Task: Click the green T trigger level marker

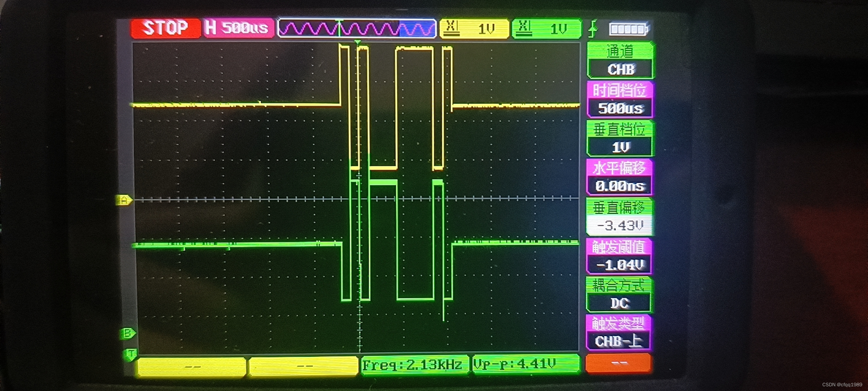Action: [x=130, y=354]
